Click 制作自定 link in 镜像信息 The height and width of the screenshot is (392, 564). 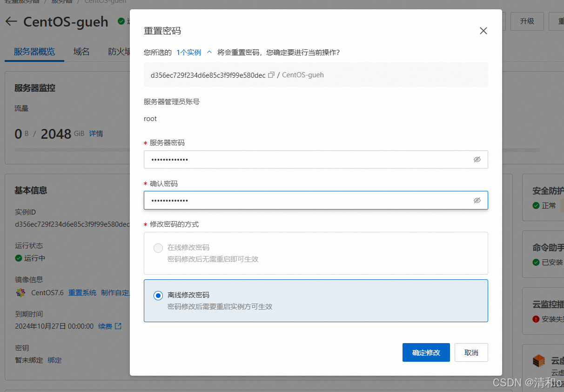coord(115,292)
